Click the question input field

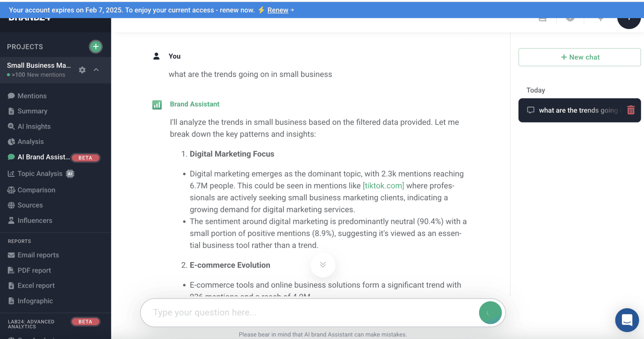coord(302,312)
